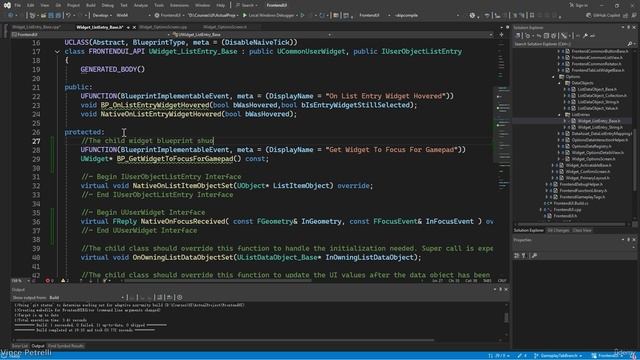The height and width of the screenshot is (360, 640).
Task: Select Widget_ConfirmScreen.h file
Action: (x=587, y=171)
